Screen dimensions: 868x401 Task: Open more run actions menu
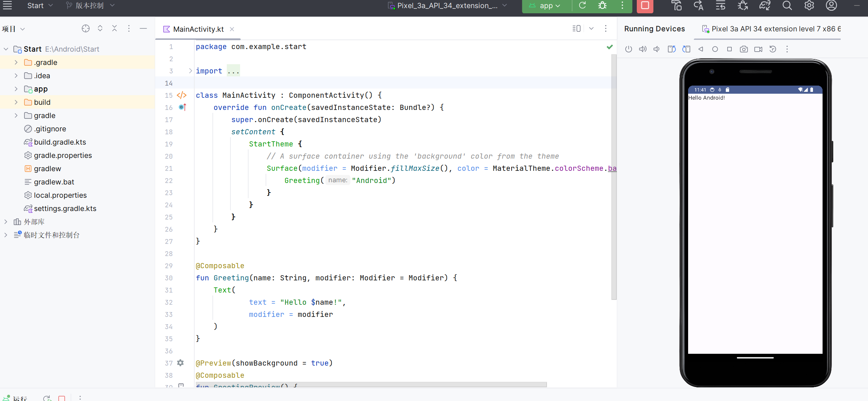(622, 5)
